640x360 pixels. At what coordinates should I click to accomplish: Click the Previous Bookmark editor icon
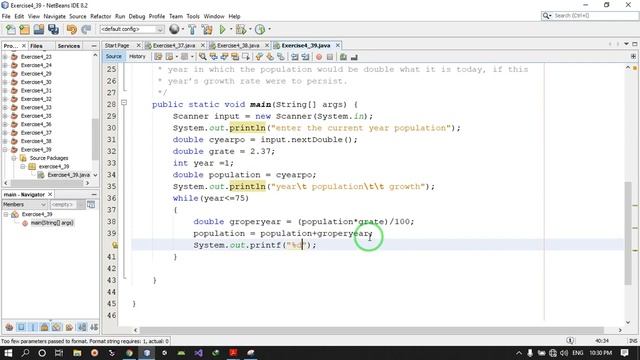(x=259, y=57)
